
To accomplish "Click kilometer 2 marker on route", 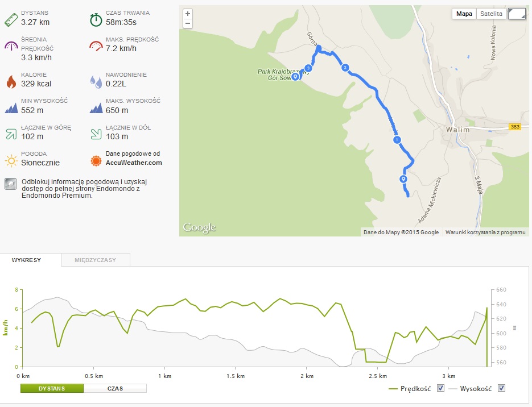I will [345, 68].
